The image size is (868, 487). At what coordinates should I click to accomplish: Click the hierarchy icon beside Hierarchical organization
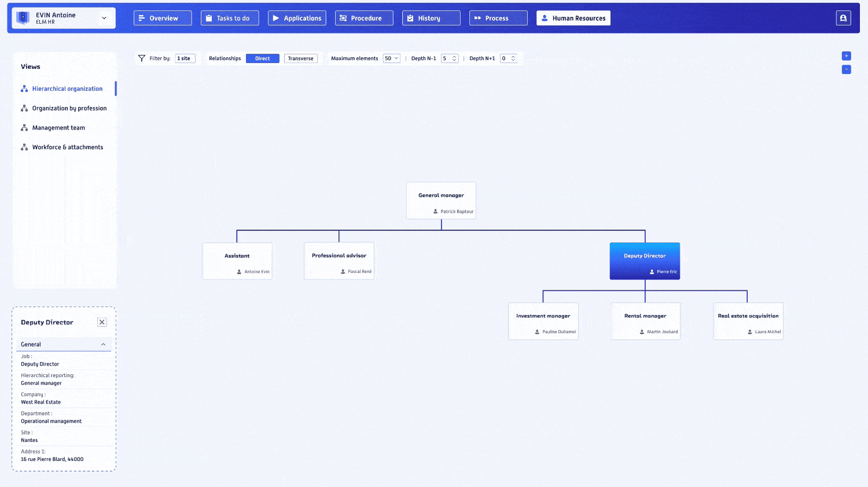(24, 88)
